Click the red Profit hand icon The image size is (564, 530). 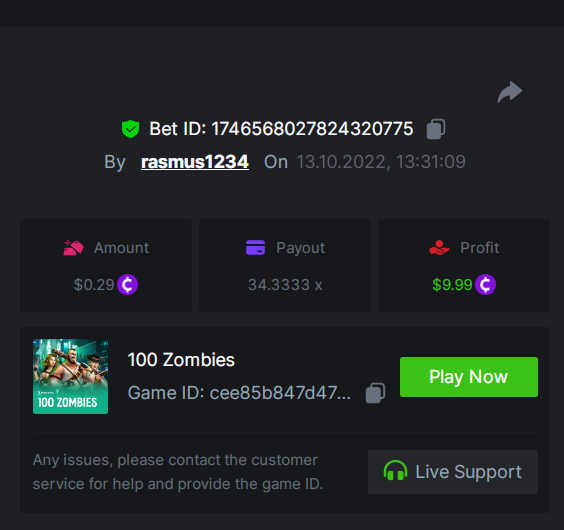click(439, 248)
